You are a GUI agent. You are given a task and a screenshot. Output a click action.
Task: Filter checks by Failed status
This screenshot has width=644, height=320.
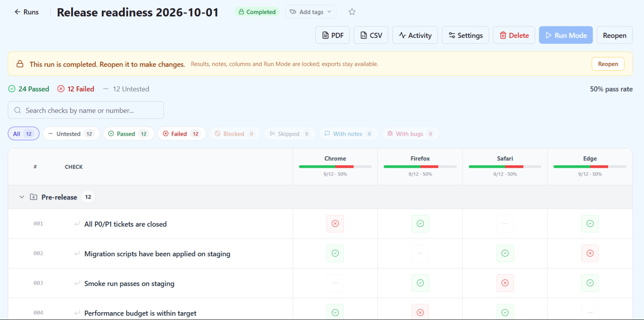click(x=182, y=134)
